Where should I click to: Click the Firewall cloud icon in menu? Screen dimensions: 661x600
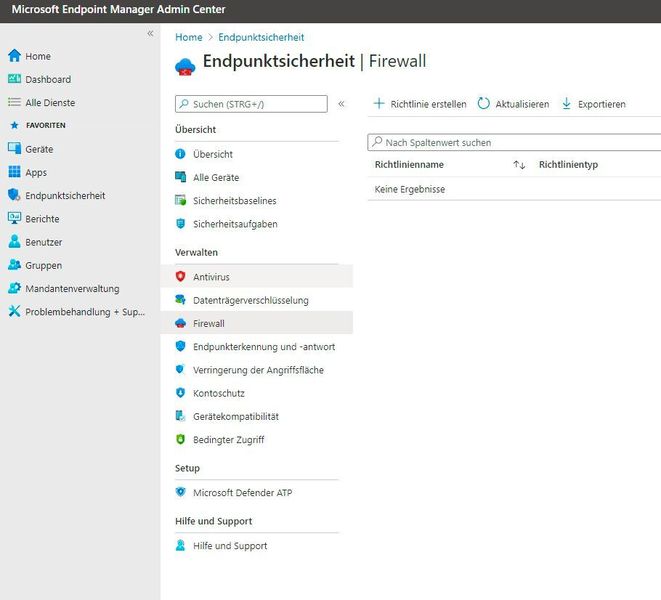(x=180, y=323)
